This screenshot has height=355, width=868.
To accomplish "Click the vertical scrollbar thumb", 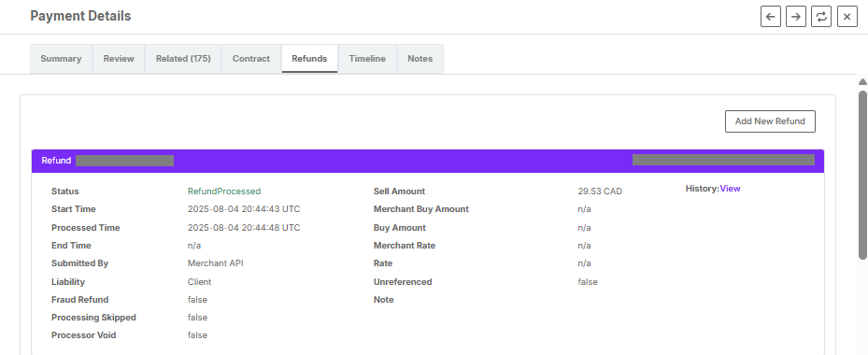I will click(x=862, y=175).
